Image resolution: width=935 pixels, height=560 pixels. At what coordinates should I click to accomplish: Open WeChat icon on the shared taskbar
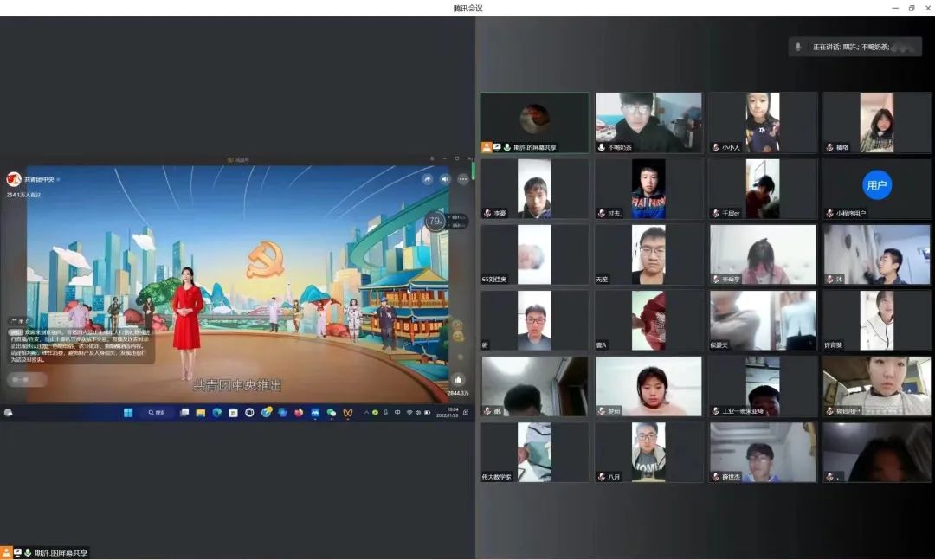[331, 413]
